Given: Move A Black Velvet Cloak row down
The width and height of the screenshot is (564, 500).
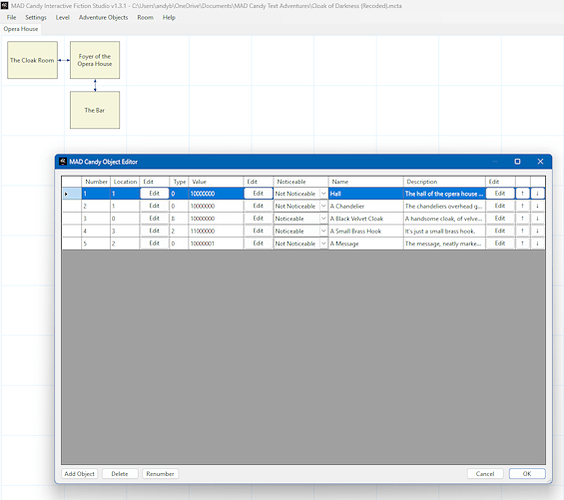Looking at the screenshot, I should click(x=537, y=218).
